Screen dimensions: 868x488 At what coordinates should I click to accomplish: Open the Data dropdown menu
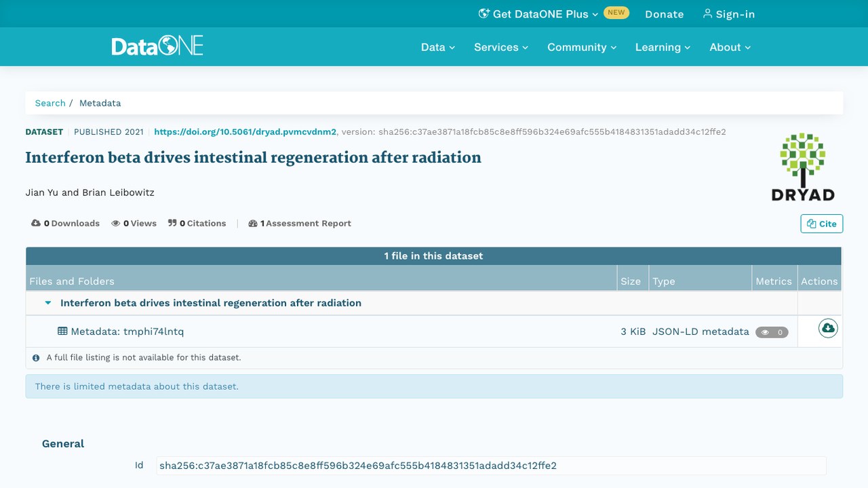click(438, 47)
